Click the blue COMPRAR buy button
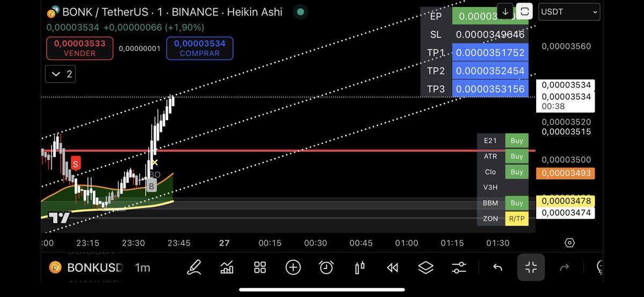This screenshot has width=644, height=297. pos(200,48)
